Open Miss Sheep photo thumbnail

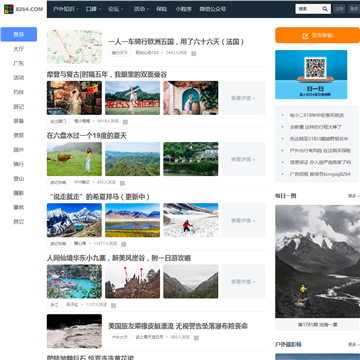132,98
